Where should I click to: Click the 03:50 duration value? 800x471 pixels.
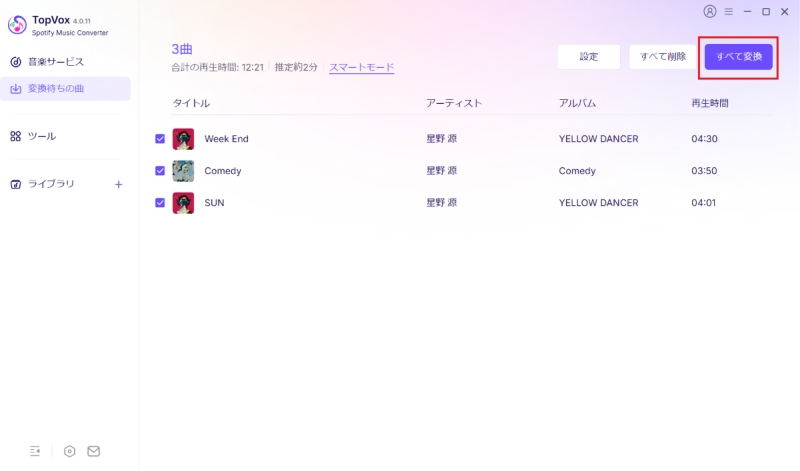coord(704,171)
